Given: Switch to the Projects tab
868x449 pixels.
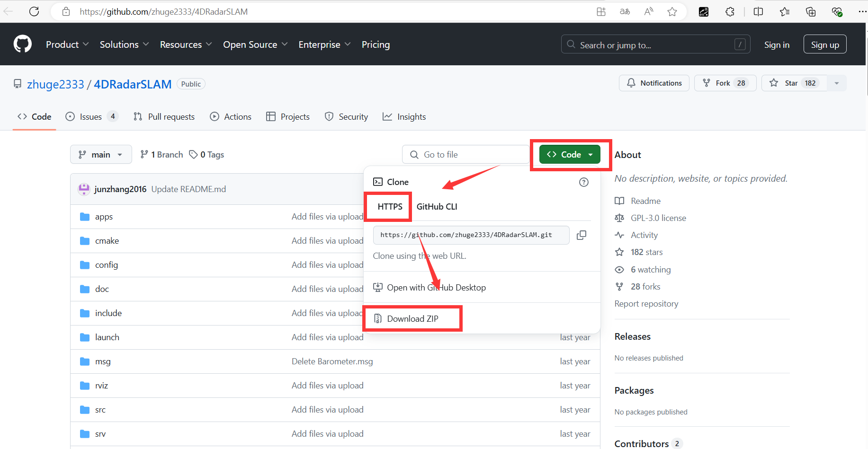Looking at the screenshot, I should click(288, 117).
